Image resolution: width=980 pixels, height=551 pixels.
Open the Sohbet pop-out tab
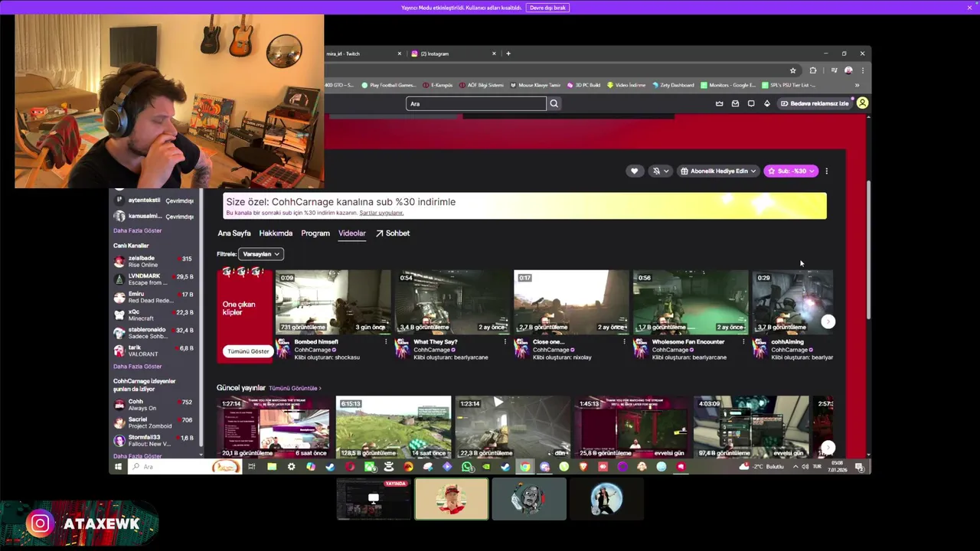click(x=392, y=233)
